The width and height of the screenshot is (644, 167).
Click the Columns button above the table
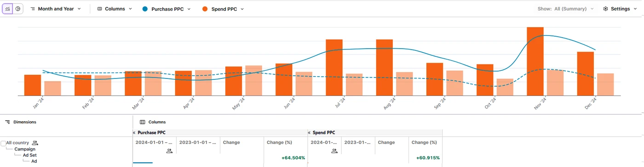coord(153,122)
